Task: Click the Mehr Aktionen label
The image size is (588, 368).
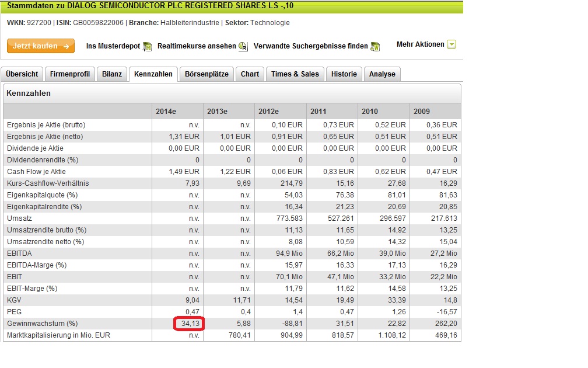Action: (x=420, y=45)
